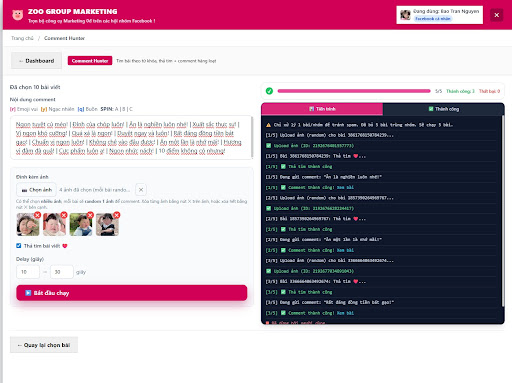Open the [2/5] Comment thành công Xem bài link
Screen dimensions: 512x383
(x=345, y=250)
